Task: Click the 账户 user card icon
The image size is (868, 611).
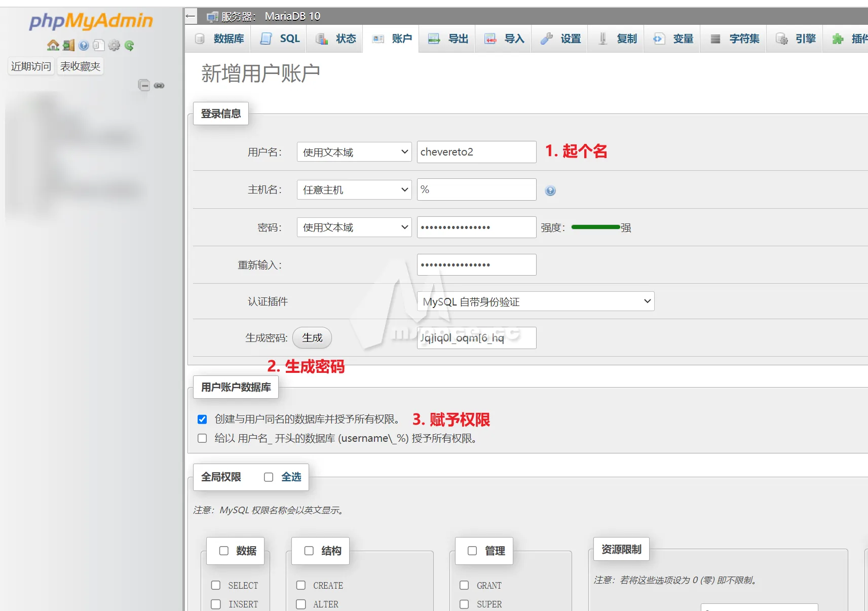Action: [x=378, y=39]
